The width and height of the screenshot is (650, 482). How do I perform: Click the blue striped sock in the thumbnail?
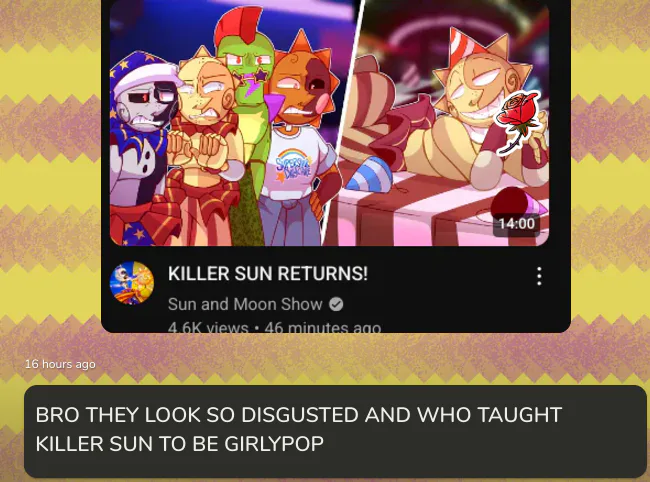pyautogui.click(x=369, y=175)
